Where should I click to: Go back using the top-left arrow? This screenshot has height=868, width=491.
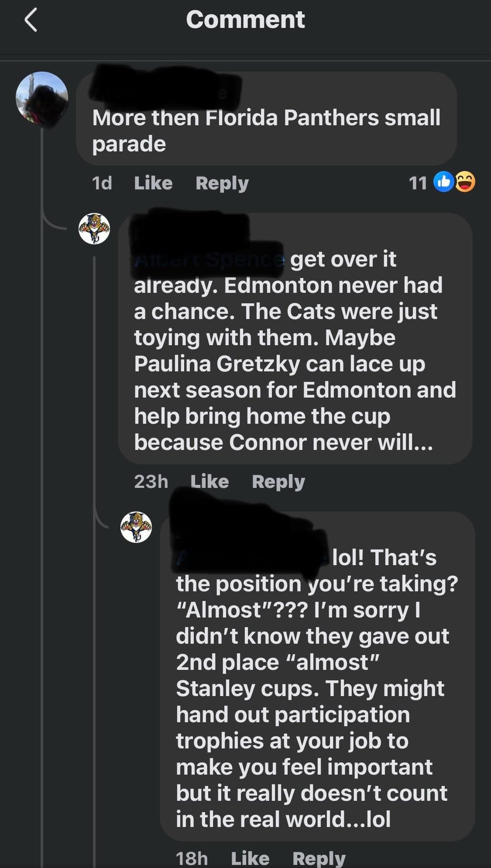(x=30, y=20)
